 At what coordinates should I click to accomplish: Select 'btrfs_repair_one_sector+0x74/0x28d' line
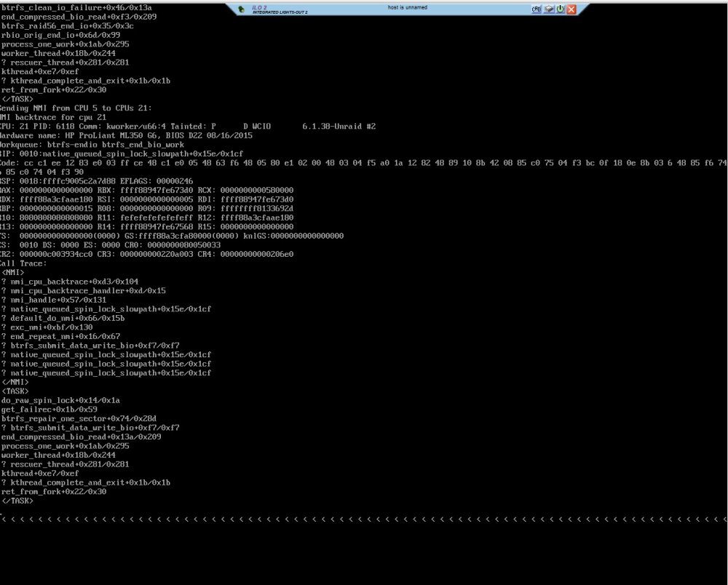[79, 419]
